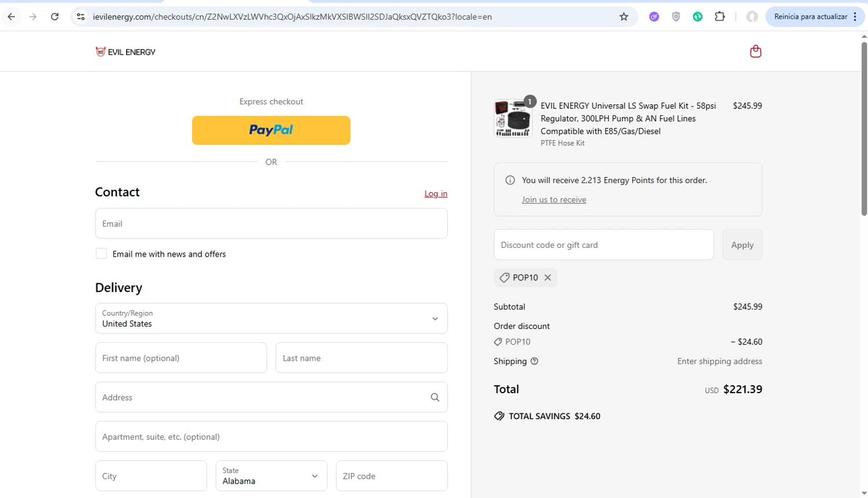Click Join us to receive link

(x=554, y=200)
